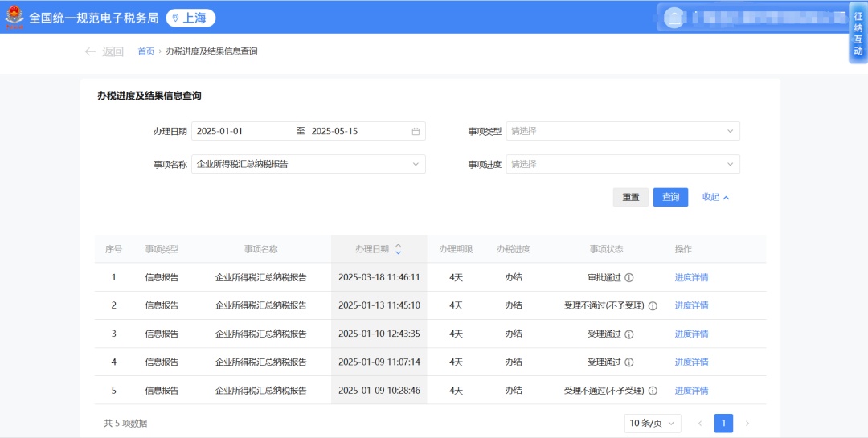Click info icon beside 审批通过 status
Image resolution: width=868 pixels, height=438 pixels.
click(x=629, y=278)
